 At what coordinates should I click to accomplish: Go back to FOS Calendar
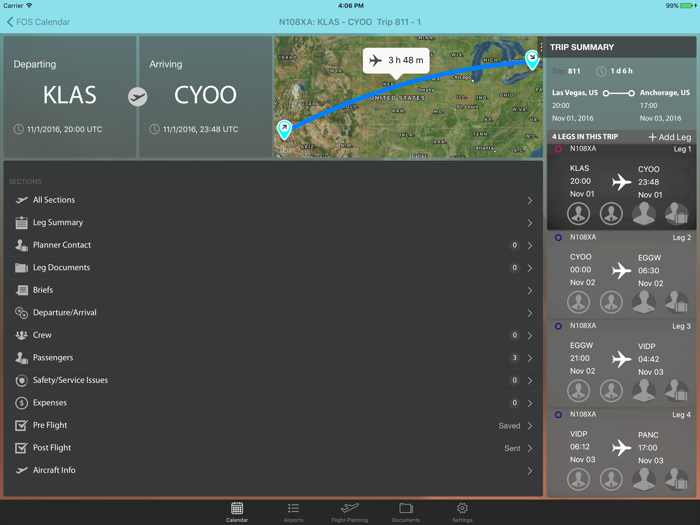pyautogui.click(x=38, y=21)
